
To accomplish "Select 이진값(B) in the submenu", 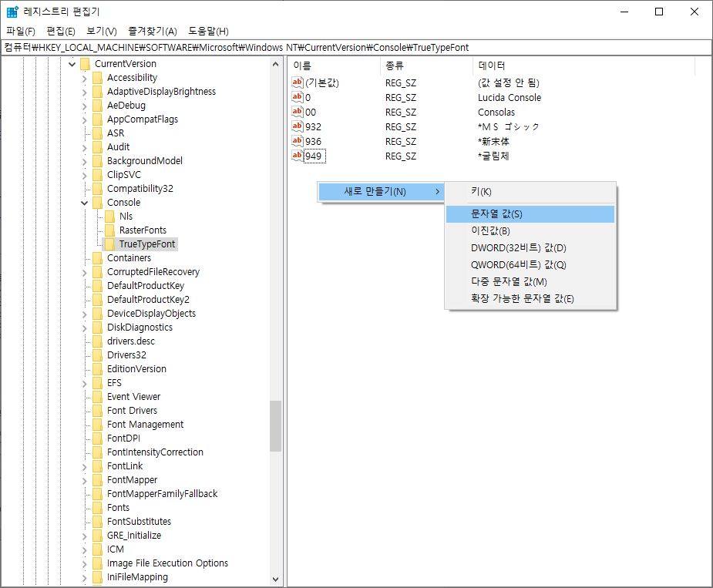I will pos(530,230).
